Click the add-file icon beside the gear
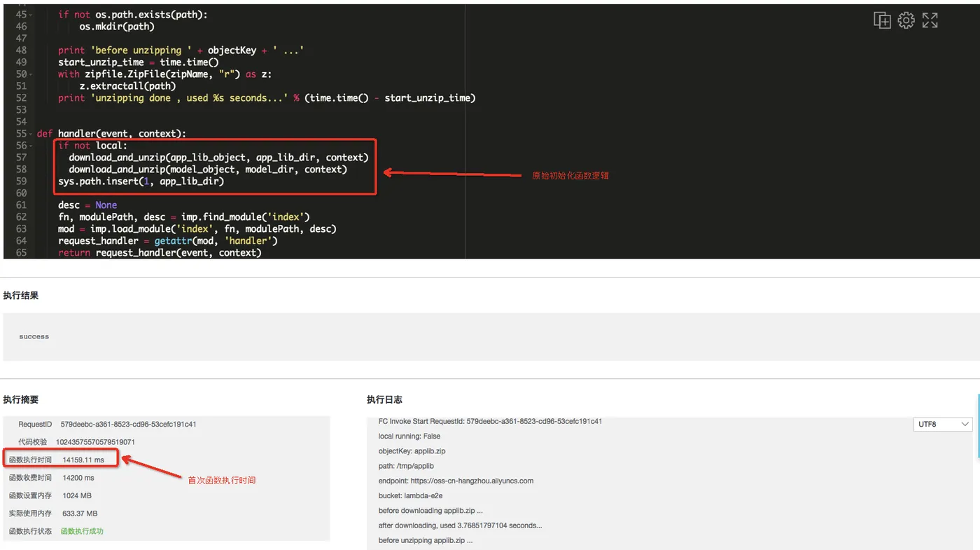The height and width of the screenshot is (550, 980). pos(882,20)
